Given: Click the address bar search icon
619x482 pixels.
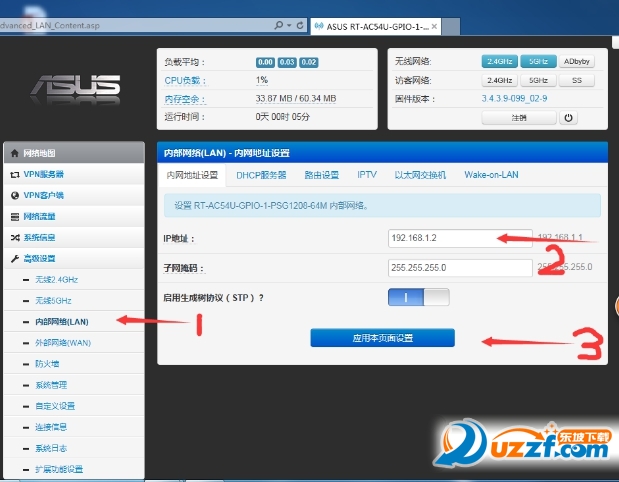Looking at the screenshot, I should click(x=275, y=23).
